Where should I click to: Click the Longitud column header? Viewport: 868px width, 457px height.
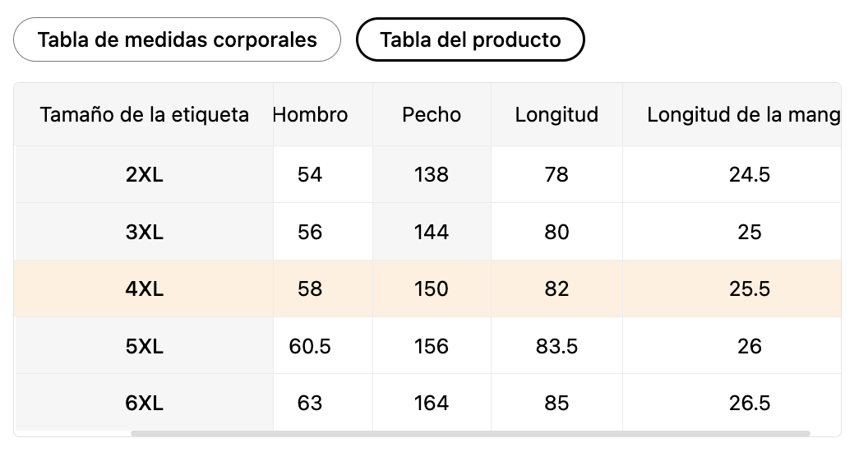pos(556,115)
